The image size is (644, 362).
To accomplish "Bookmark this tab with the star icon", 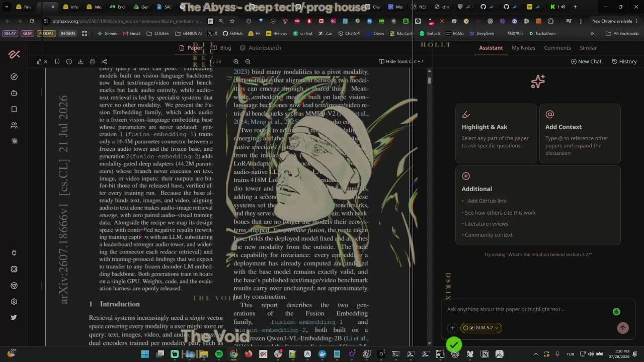I will (232, 21).
